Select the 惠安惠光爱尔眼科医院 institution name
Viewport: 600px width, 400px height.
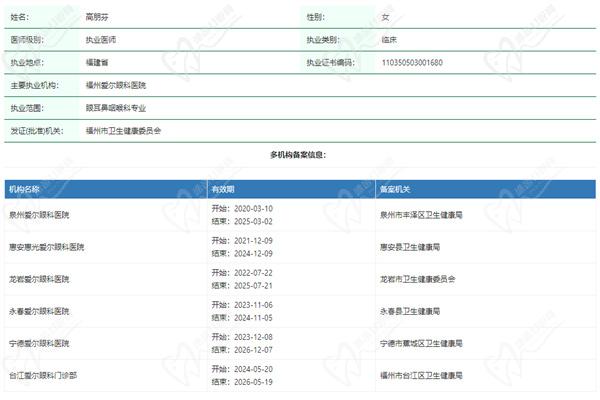(47, 246)
